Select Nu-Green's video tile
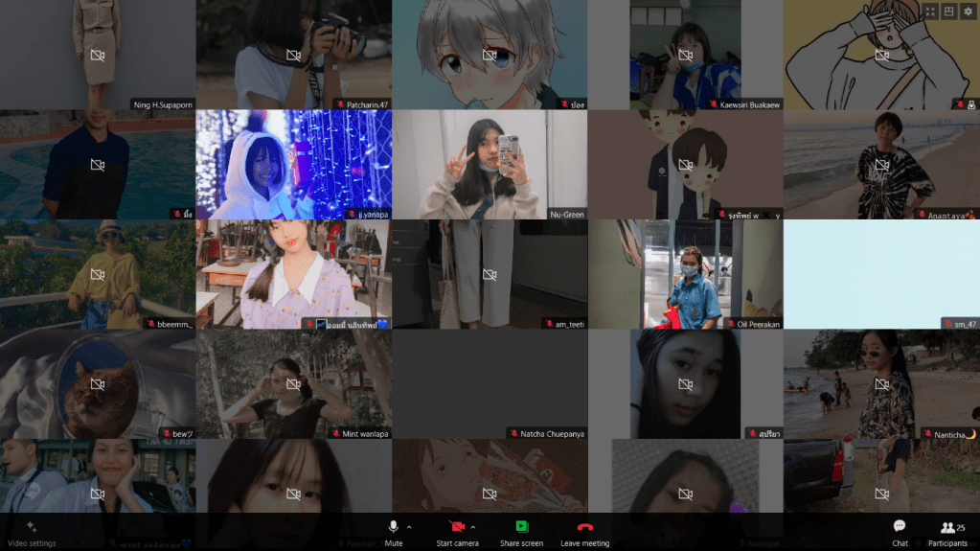The height and width of the screenshot is (551, 980). (x=489, y=163)
